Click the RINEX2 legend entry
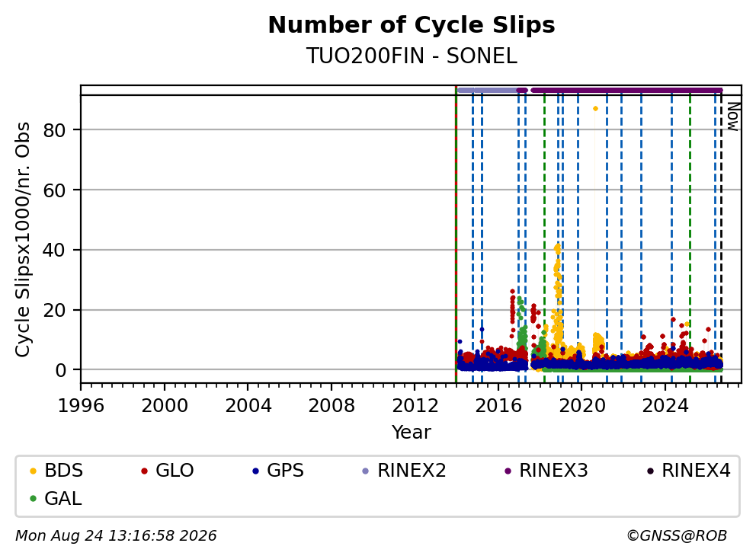This screenshot has height=559, width=756. [x=405, y=471]
